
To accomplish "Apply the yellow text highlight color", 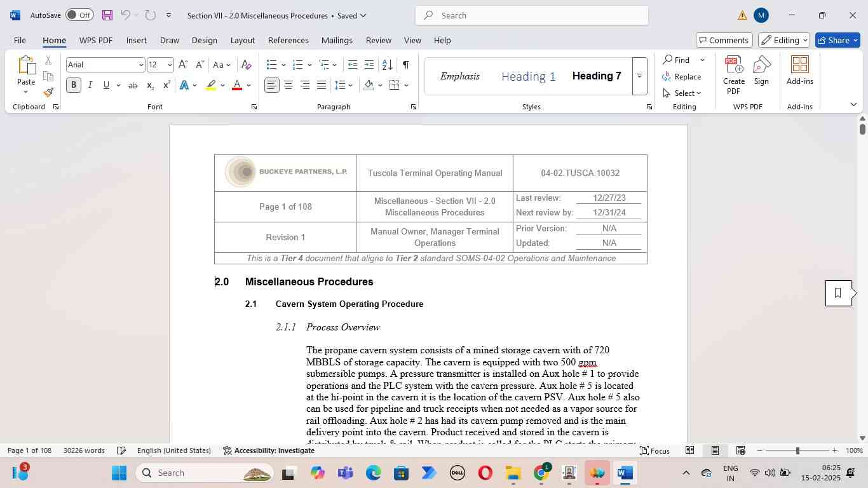I will point(212,85).
